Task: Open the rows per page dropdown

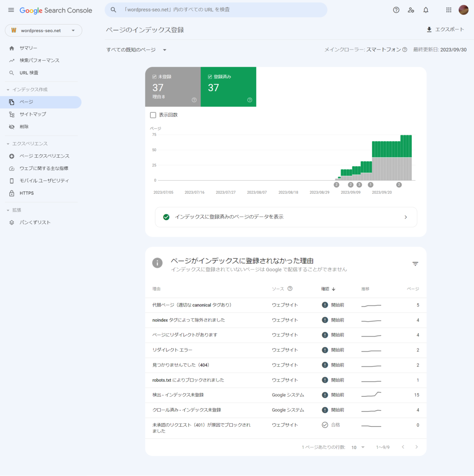Action: click(x=358, y=447)
